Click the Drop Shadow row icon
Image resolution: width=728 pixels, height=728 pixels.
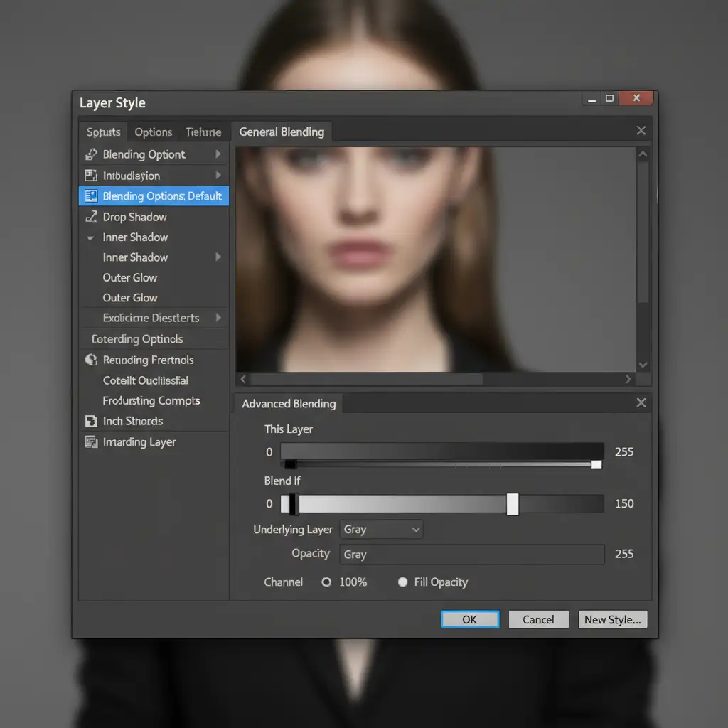(91, 217)
